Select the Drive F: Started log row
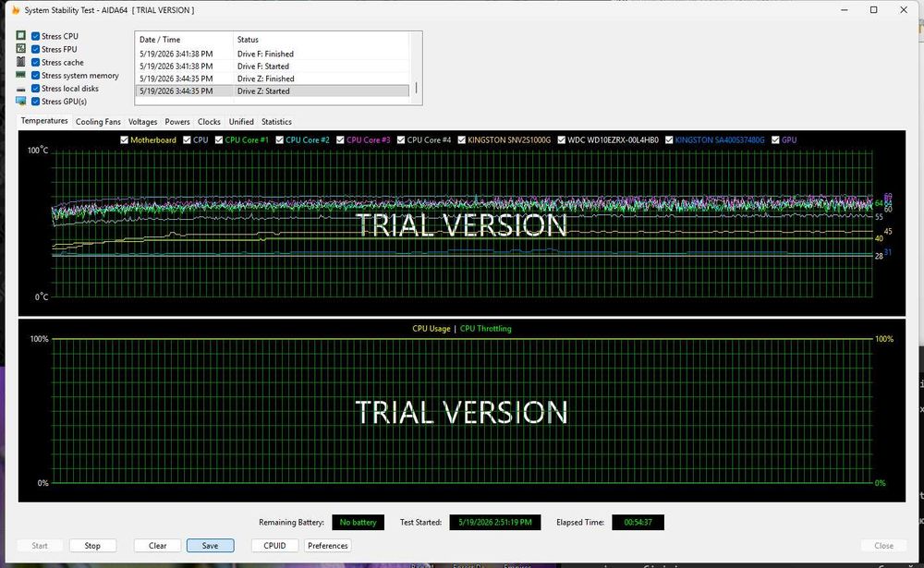The height and width of the screenshot is (568, 924). click(273, 66)
